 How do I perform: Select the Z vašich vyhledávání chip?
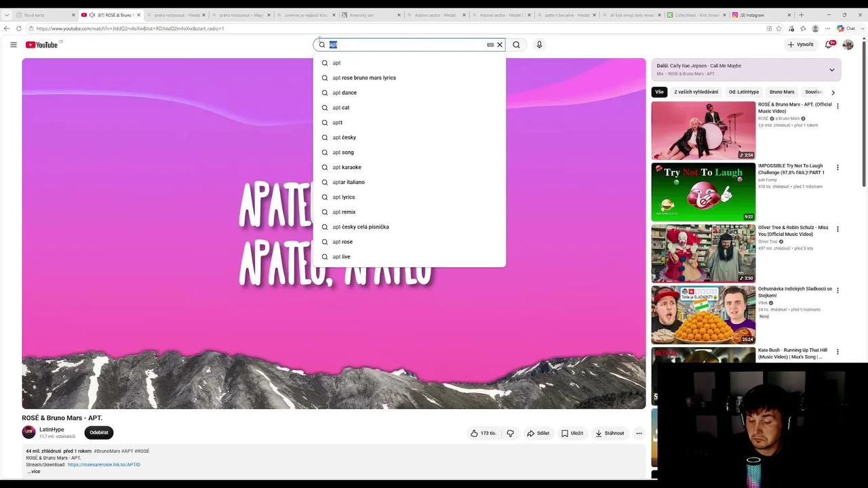pos(696,92)
